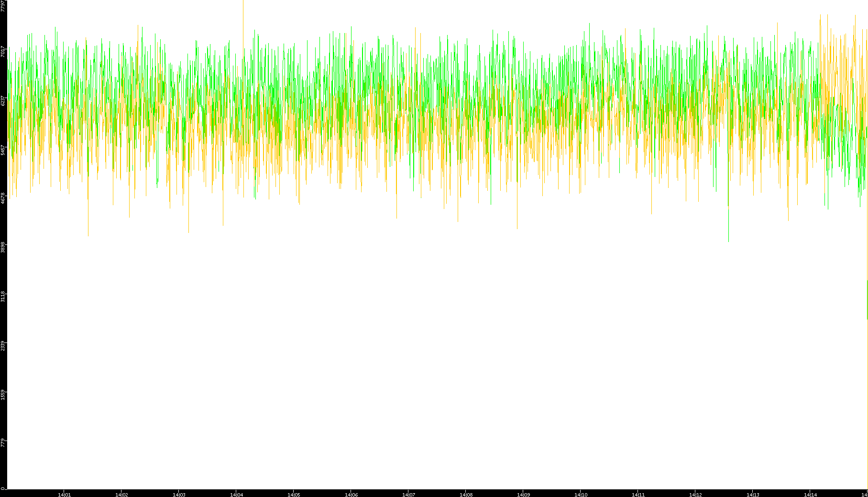
Task: Click the 14:07 time axis label
Action: pyautogui.click(x=408, y=494)
